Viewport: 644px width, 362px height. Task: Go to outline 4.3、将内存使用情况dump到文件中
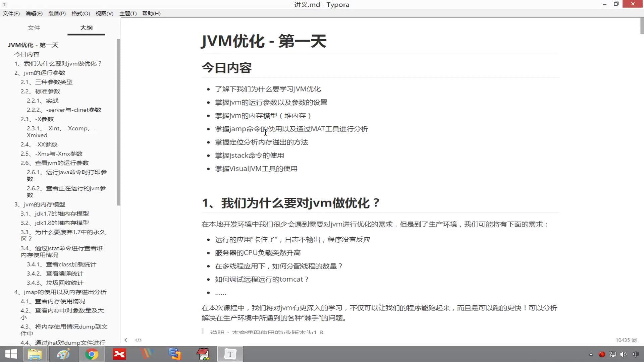point(64,330)
